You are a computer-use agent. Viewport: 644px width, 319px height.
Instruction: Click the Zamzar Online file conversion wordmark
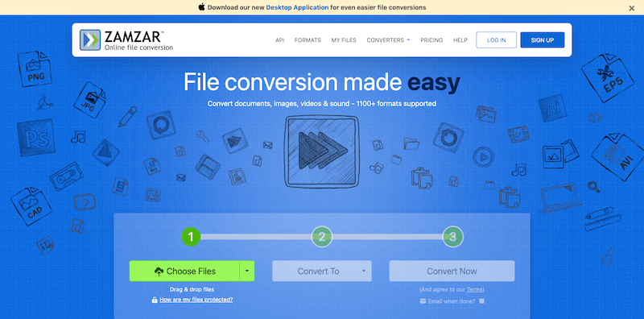(x=138, y=40)
